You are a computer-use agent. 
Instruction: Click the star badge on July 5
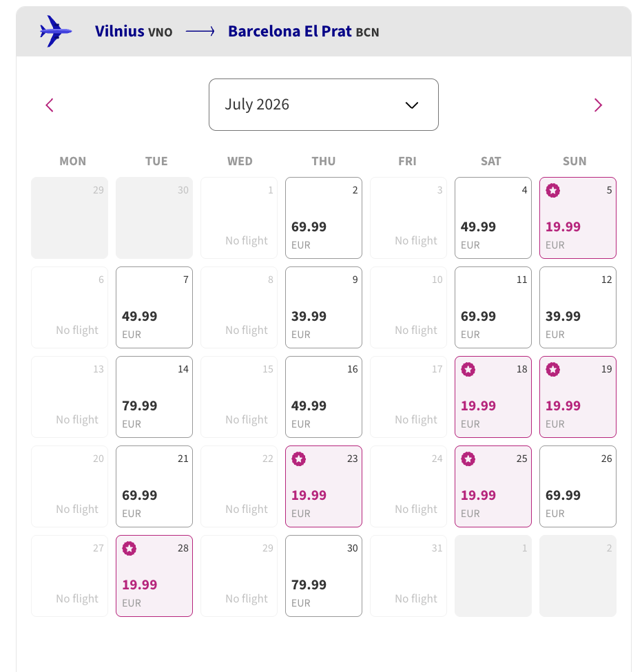click(552, 191)
